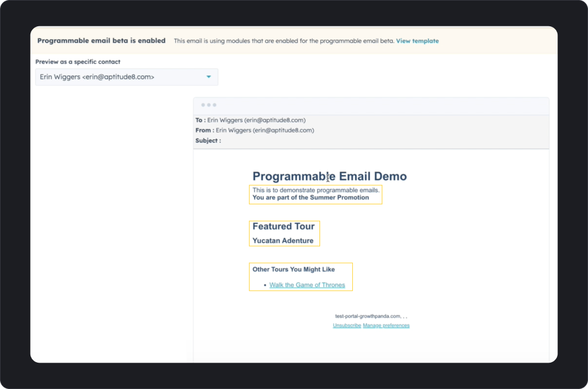Open Manage preferences in the email footer
Screen dimensions: 588x389
point(387,325)
